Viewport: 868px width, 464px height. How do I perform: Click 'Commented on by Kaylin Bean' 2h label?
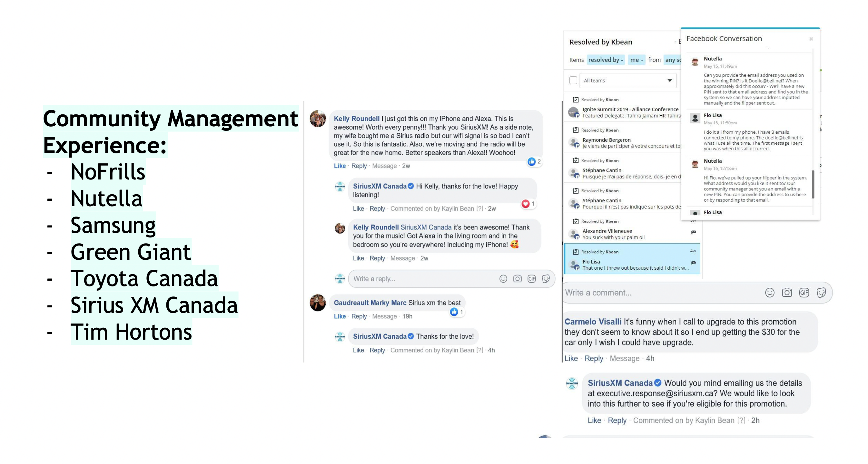point(689,420)
